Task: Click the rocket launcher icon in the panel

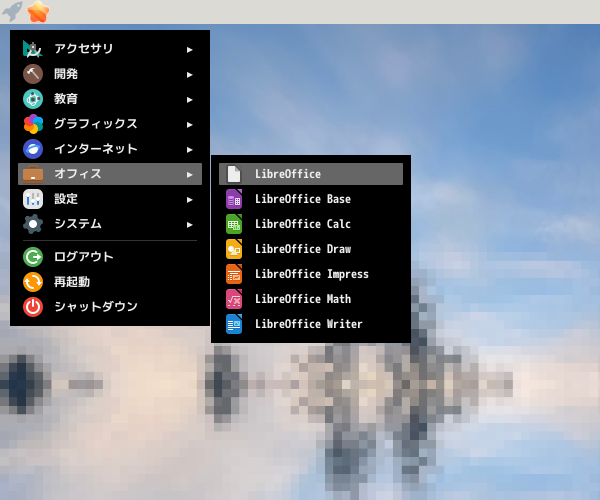Action: click(12, 11)
